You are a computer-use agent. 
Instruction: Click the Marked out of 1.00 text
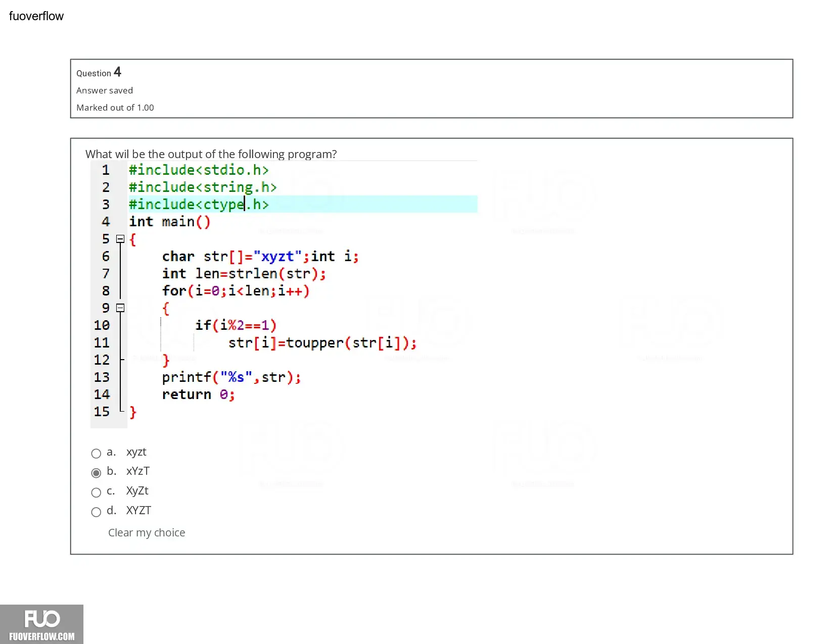pyautogui.click(x=115, y=108)
